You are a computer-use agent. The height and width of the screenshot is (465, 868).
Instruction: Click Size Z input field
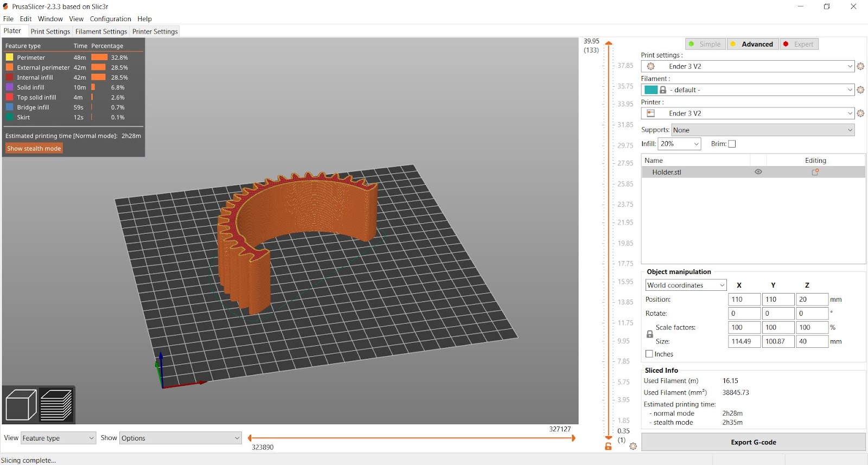[812, 342]
